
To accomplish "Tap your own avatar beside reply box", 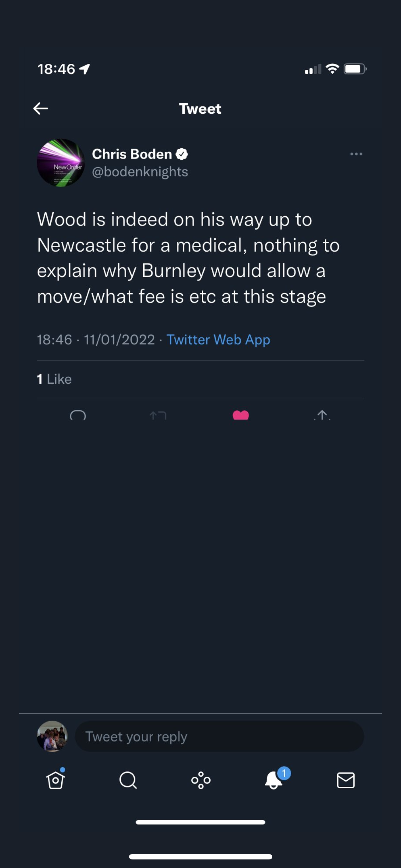I will coord(52,736).
